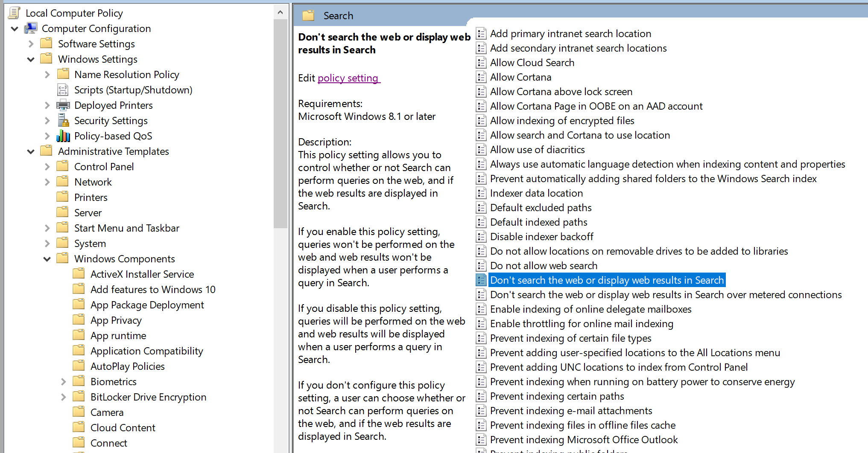Select Prevent indexing files in offline files cache
The width and height of the screenshot is (868, 453).
[x=582, y=425]
